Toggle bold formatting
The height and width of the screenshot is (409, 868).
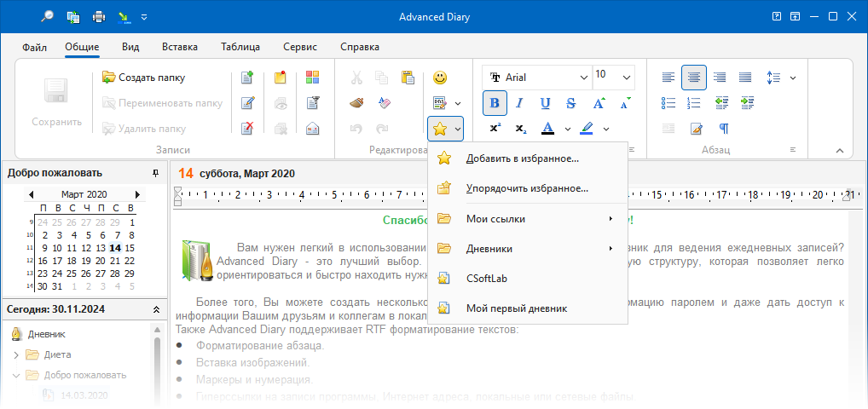495,103
